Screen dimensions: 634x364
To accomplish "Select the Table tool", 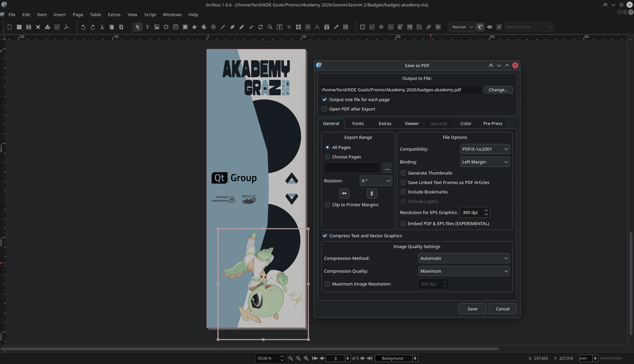I will point(176,27).
